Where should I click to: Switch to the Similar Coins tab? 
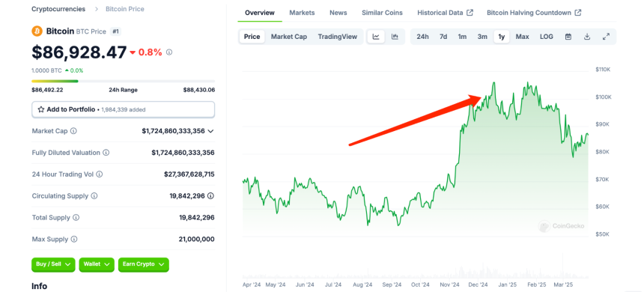tap(382, 13)
